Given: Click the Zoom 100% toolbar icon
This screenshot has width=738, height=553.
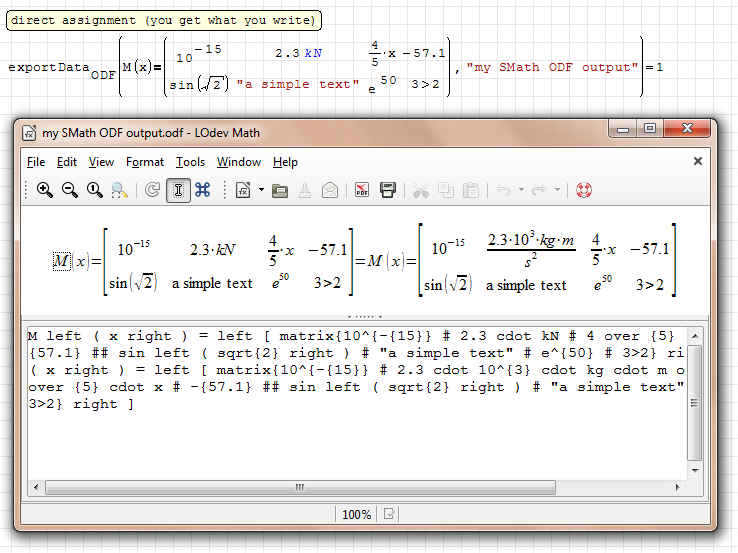Looking at the screenshot, I should click(95, 190).
